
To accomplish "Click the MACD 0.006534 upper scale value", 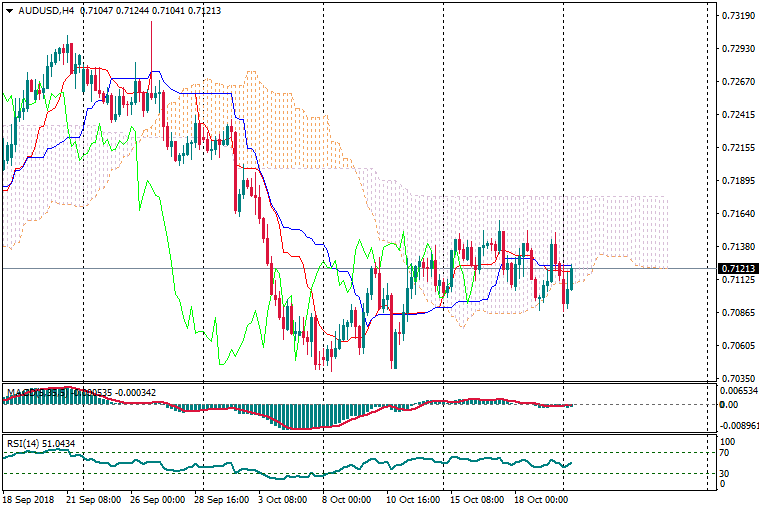I will (738, 390).
